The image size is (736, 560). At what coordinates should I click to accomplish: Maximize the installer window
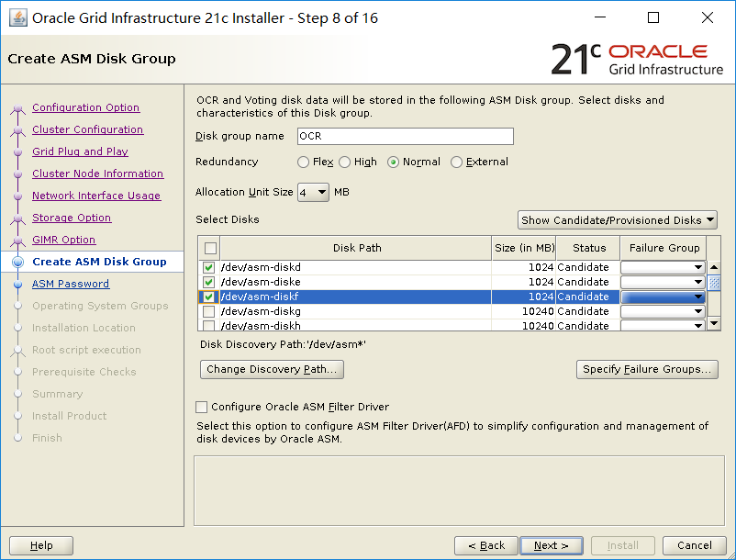(653, 17)
